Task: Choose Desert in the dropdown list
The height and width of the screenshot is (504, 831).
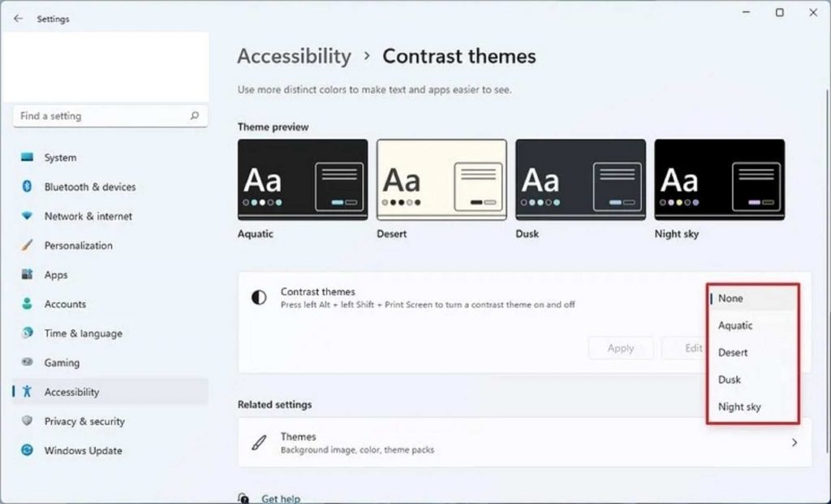Action: coord(733,353)
